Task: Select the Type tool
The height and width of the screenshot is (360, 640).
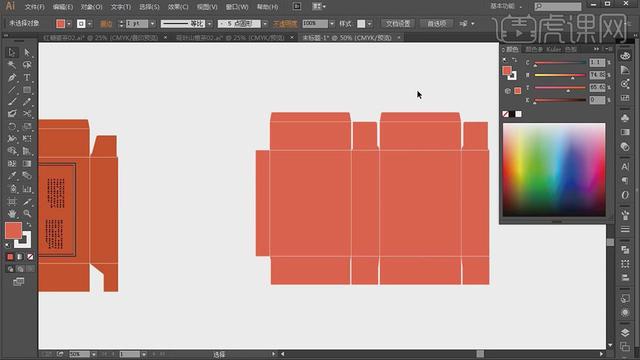Action: (x=27, y=77)
